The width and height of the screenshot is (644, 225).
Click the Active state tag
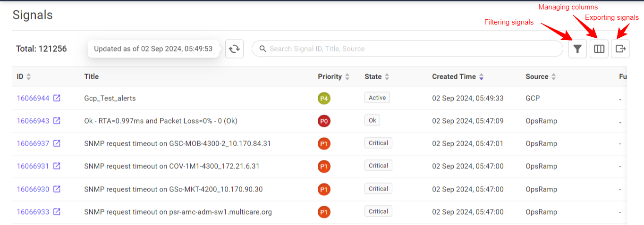click(x=377, y=98)
